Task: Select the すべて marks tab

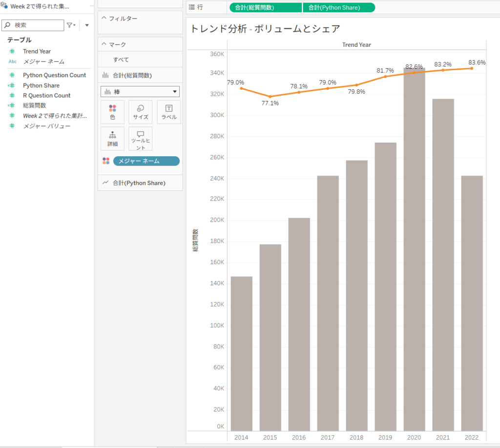Action: point(121,60)
